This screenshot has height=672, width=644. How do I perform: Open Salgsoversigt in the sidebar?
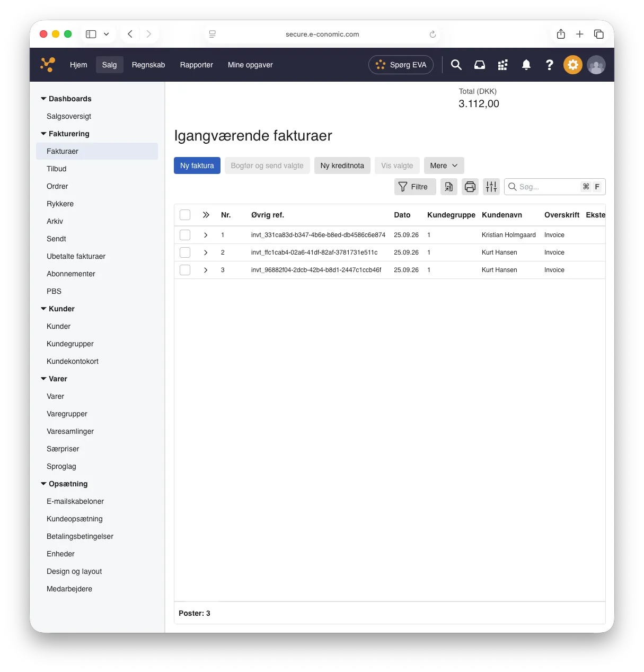[x=69, y=116]
